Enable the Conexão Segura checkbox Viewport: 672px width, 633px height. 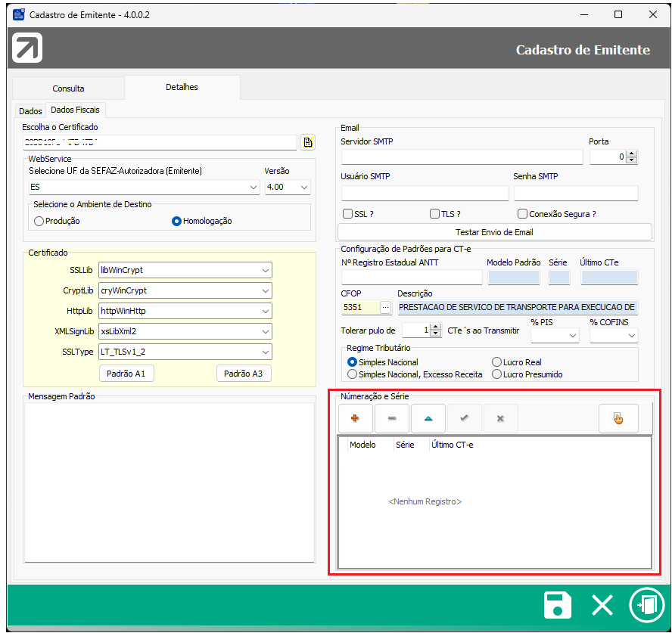click(x=522, y=214)
